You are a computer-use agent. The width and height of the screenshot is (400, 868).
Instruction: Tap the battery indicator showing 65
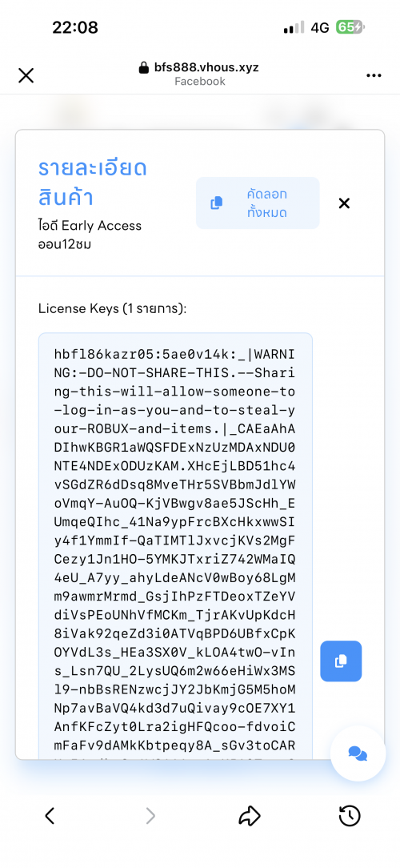[x=350, y=27]
